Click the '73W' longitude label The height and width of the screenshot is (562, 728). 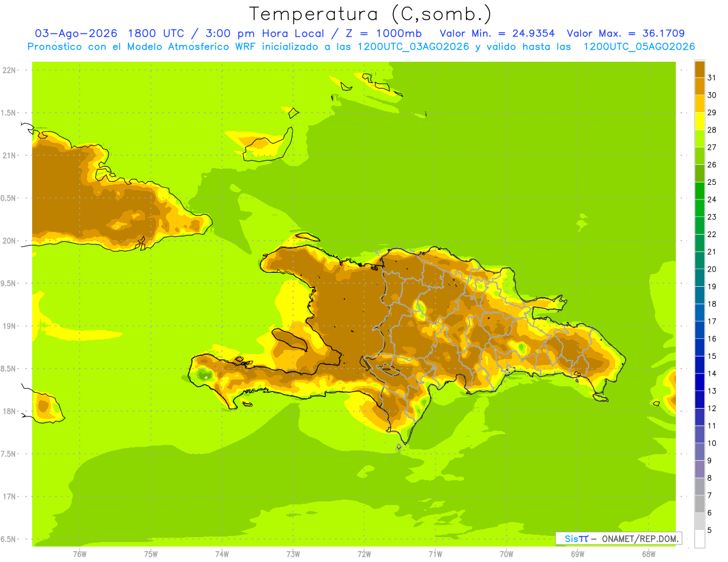(293, 554)
